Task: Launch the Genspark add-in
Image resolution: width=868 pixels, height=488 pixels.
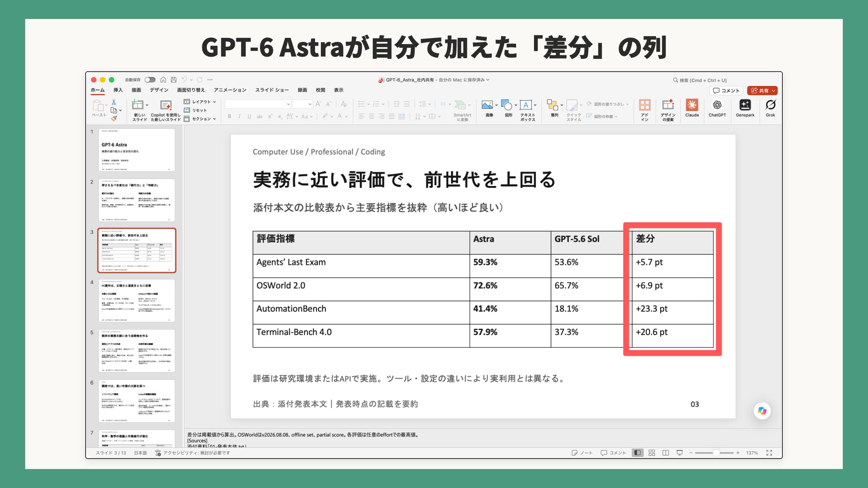Action: click(x=745, y=108)
